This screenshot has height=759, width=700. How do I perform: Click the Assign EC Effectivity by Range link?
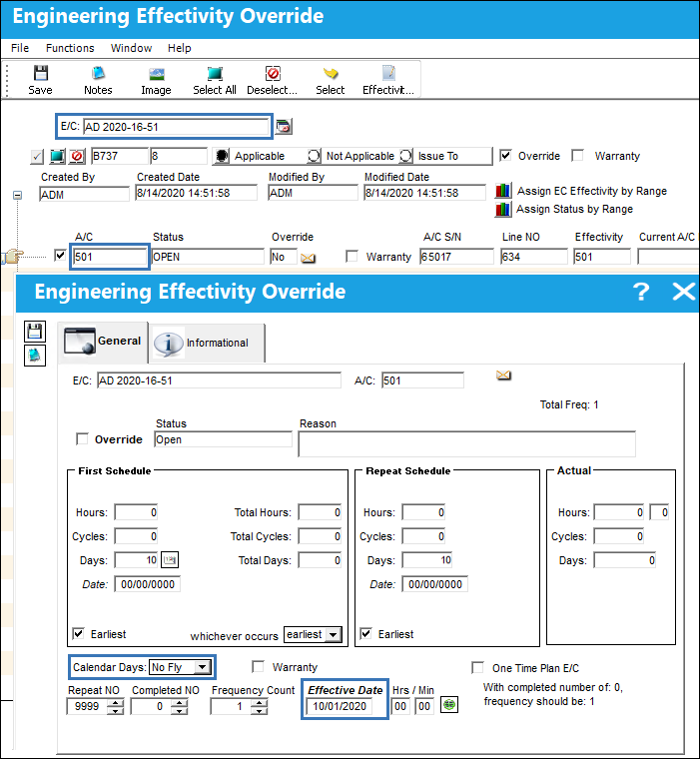(592, 191)
